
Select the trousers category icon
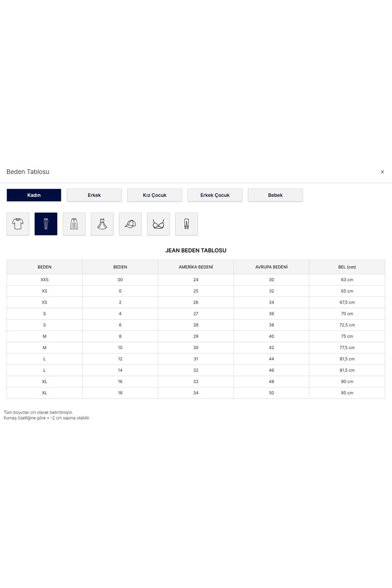(74, 224)
